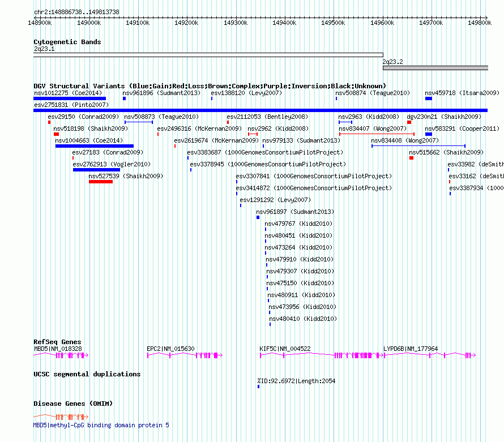Click the nsv473956 (Kidd2010) label
The width and height of the screenshot is (504, 442).
[x=302, y=307]
